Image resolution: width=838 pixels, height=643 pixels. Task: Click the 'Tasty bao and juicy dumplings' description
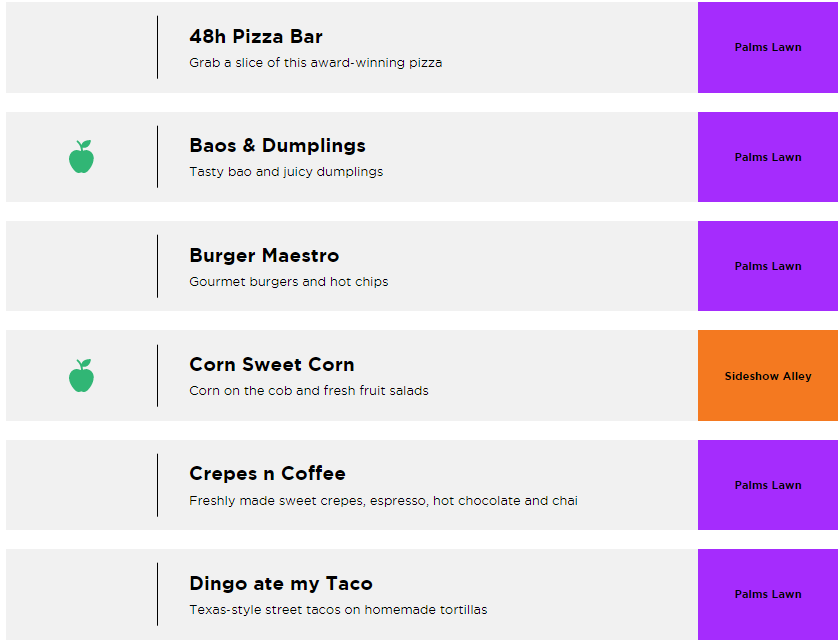tap(286, 172)
